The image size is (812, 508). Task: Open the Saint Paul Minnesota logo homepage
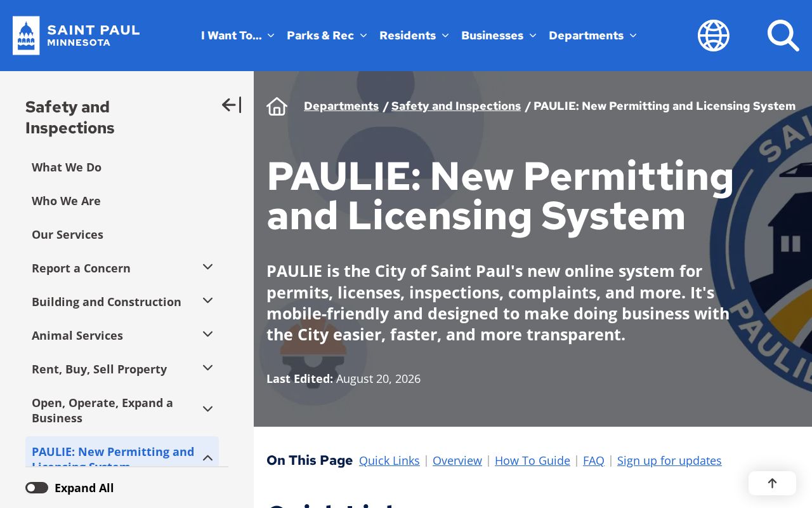click(x=76, y=36)
